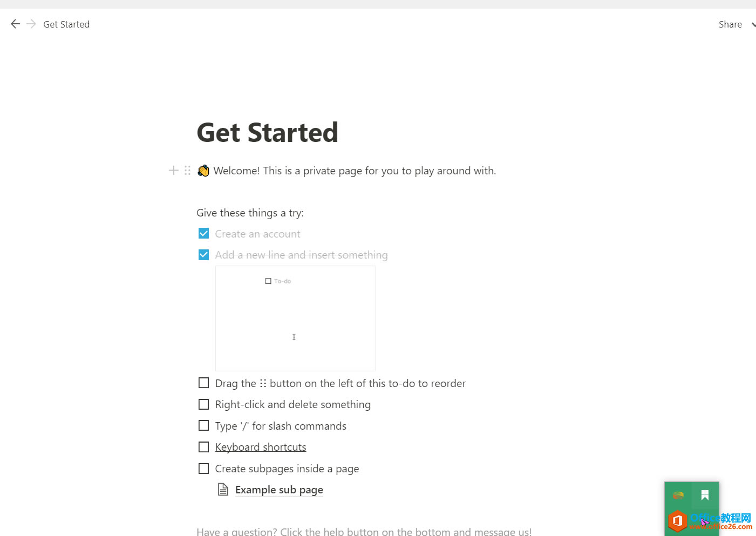Tick the Drag to reorder to-do checkbox

(203, 383)
